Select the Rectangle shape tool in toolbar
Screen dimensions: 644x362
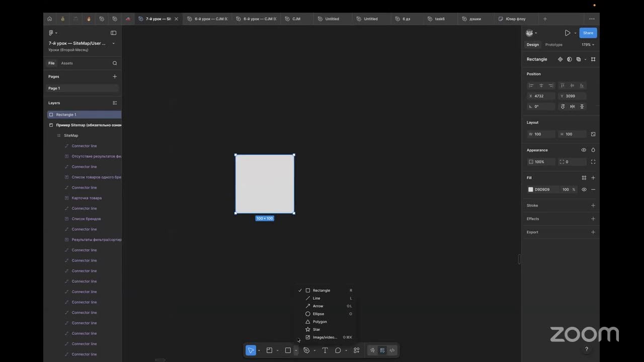pos(288,350)
